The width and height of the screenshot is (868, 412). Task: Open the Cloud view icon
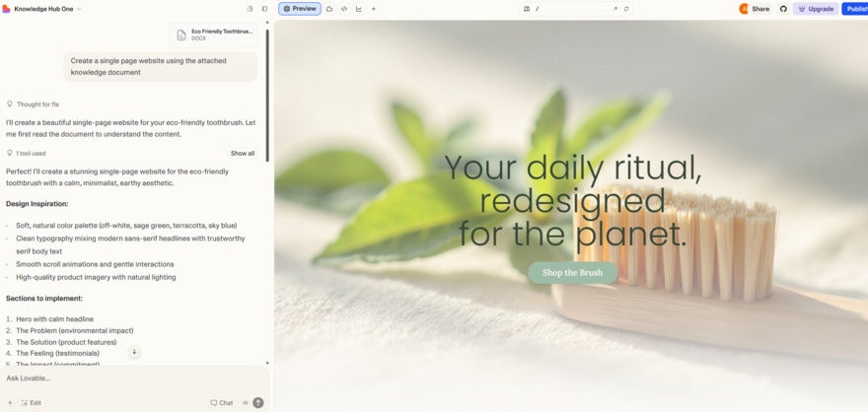(329, 9)
